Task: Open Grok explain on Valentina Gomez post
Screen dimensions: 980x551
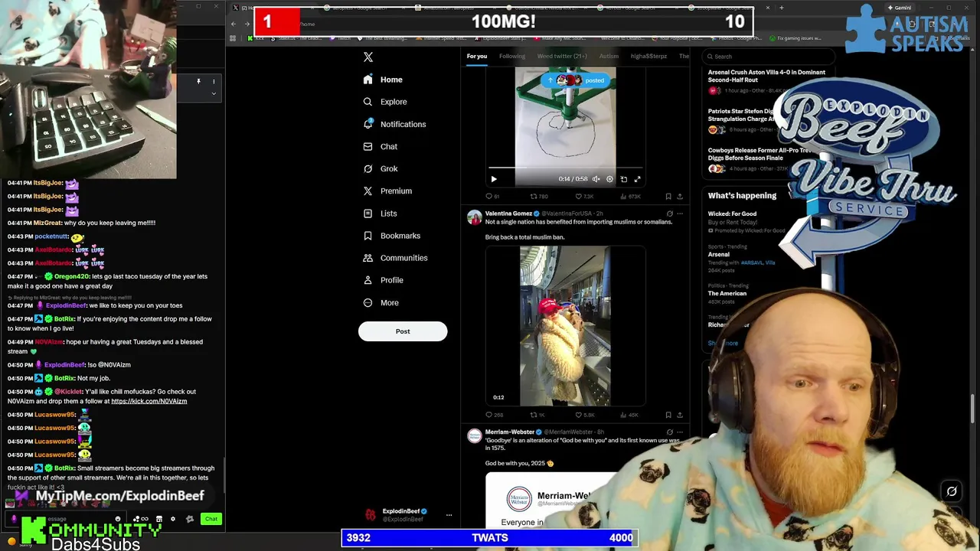Action: click(670, 214)
